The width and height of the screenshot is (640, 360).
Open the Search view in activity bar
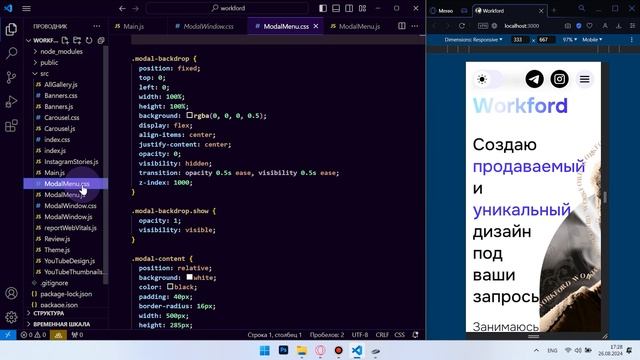(11, 53)
